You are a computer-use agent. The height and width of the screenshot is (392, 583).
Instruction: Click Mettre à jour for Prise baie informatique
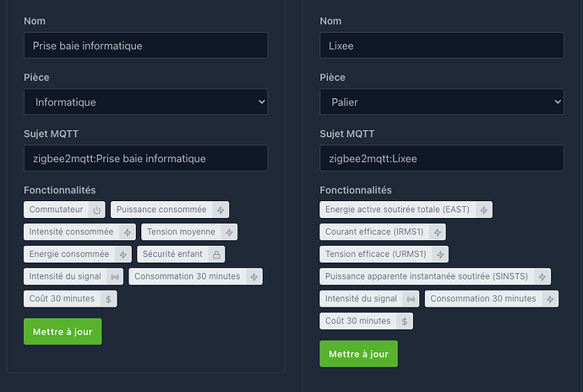pyautogui.click(x=63, y=331)
